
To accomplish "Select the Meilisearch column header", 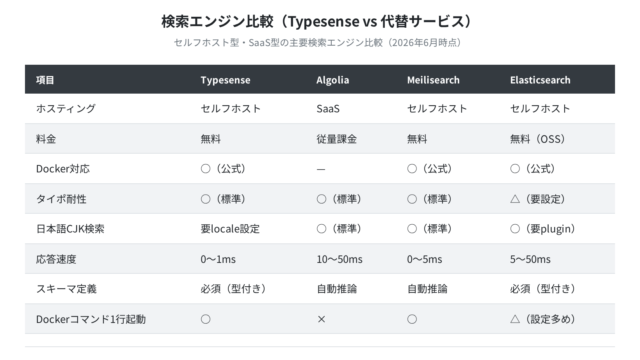I will (x=433, y=80).
